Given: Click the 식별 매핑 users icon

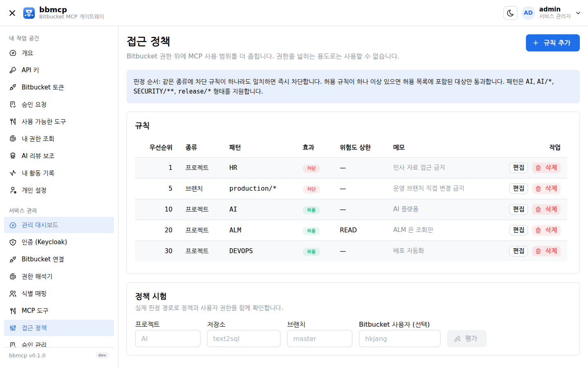Looking at the screenshot, I should coord(13,294).
